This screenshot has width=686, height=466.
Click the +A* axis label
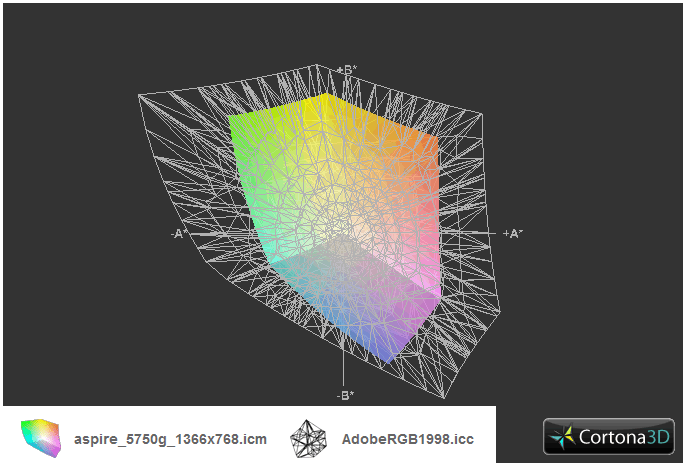pyautogui.click(x=513, y=234)
